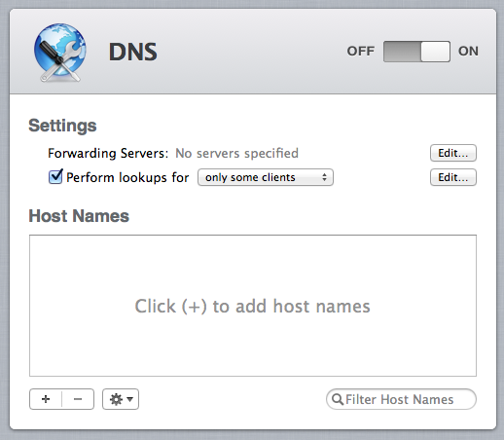Remove a host name with the minus button
Viewport: 504px width, 440px height.
[78, 399]
